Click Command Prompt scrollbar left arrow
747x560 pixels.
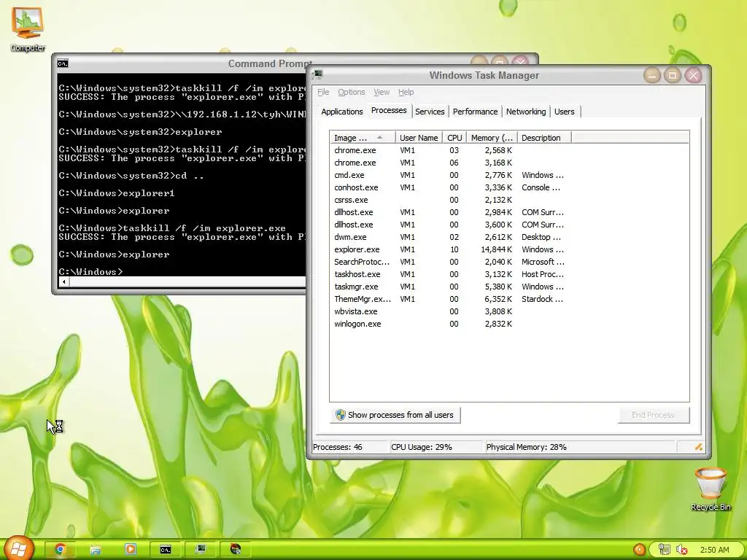pos(64,282)
